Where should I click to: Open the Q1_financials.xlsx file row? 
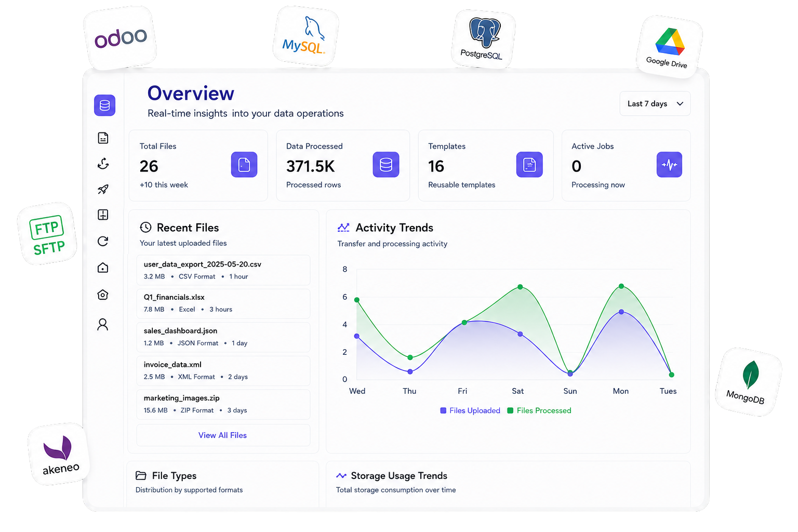pos(223,303)
